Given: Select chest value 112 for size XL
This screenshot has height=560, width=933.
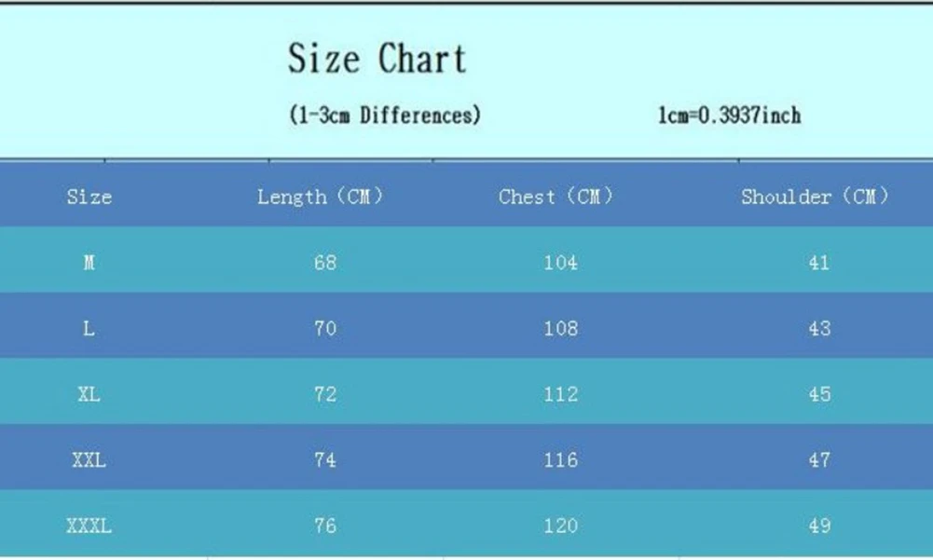Looking at the screenshot, I should (x=560, y=394).
